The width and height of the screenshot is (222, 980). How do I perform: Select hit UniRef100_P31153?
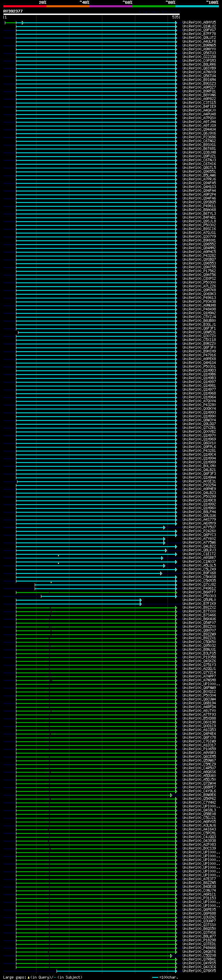click(x=199, y=898)
